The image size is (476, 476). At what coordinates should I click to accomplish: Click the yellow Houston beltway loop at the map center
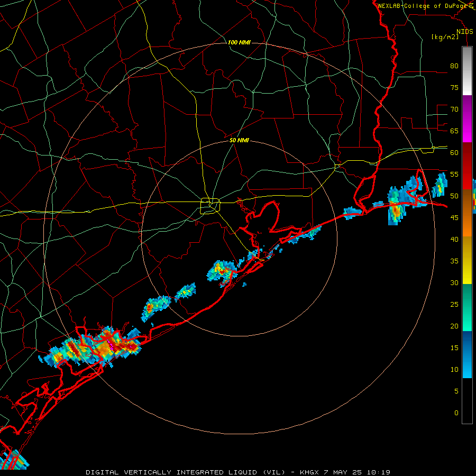[x=210, y=206]
